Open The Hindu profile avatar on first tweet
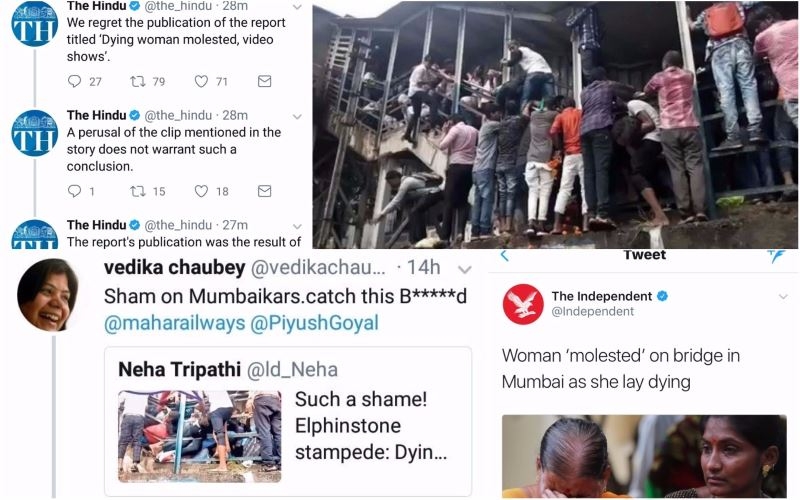Screen dimensions: 800x500 pos(35,23)
